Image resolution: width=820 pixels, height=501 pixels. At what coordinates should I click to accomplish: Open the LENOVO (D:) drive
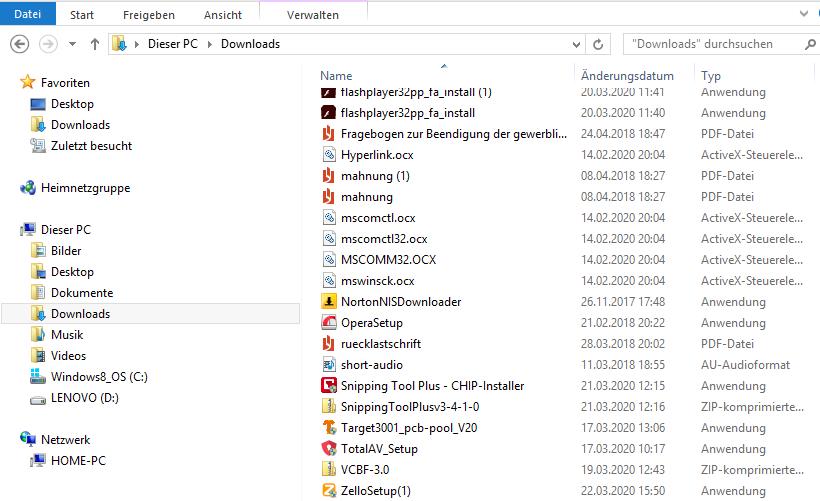pyautogui.click(x=85, y=398)
